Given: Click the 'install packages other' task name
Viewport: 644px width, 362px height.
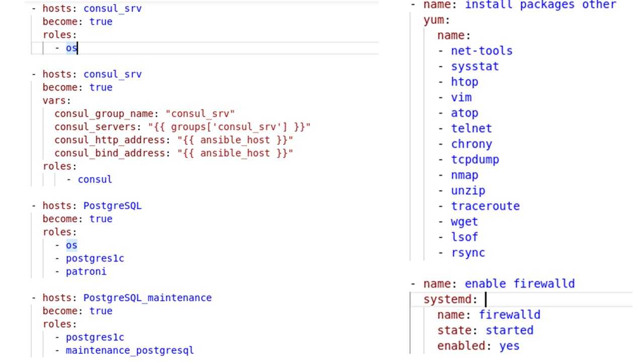Looking at the screenshot, I should click(540, 5).
